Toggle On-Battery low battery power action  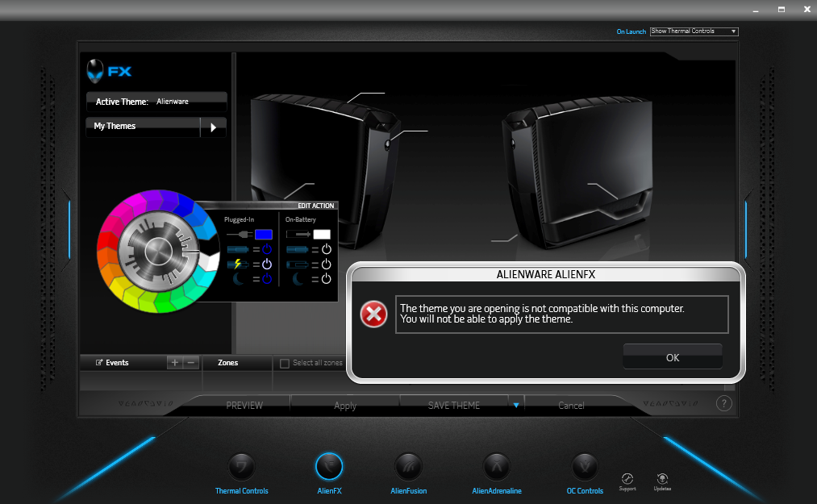[x=326, y=264]
